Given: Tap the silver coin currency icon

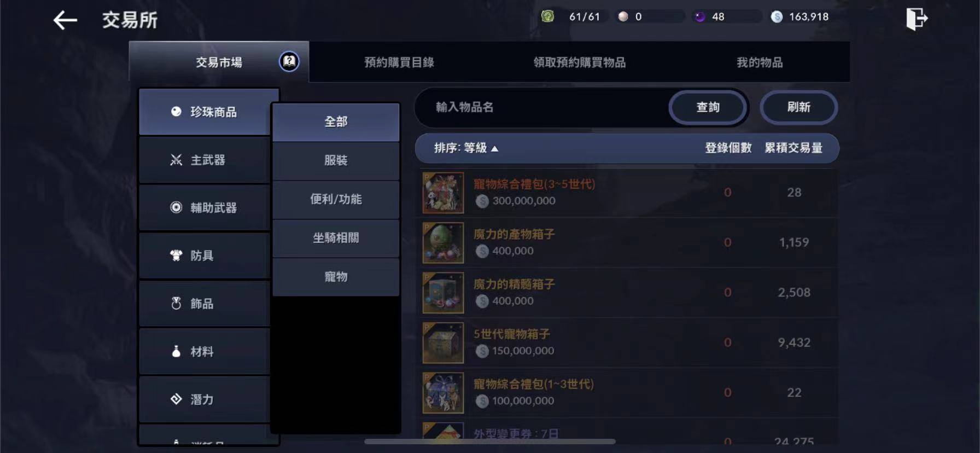Looking at the screenshot, I should [x=777, y=17].
